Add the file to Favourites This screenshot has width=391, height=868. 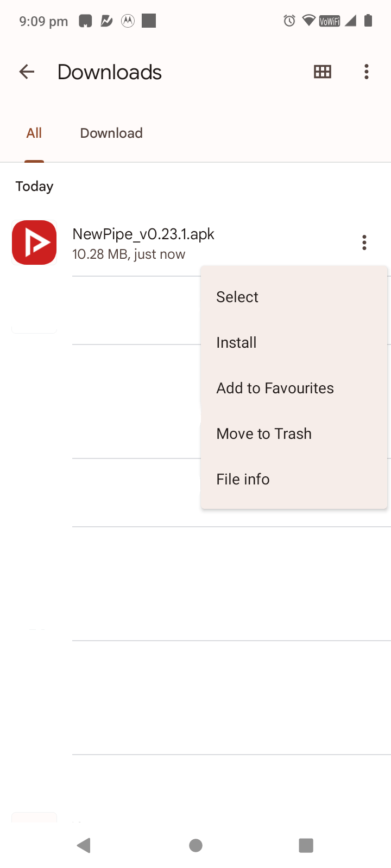tap(275, 388)
